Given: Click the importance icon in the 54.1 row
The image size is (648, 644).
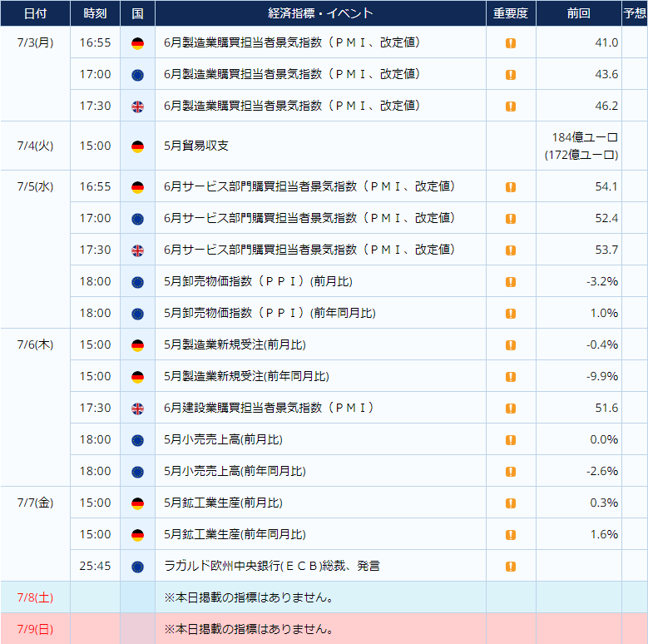Looking at the screenshot, I should point(511,187).
